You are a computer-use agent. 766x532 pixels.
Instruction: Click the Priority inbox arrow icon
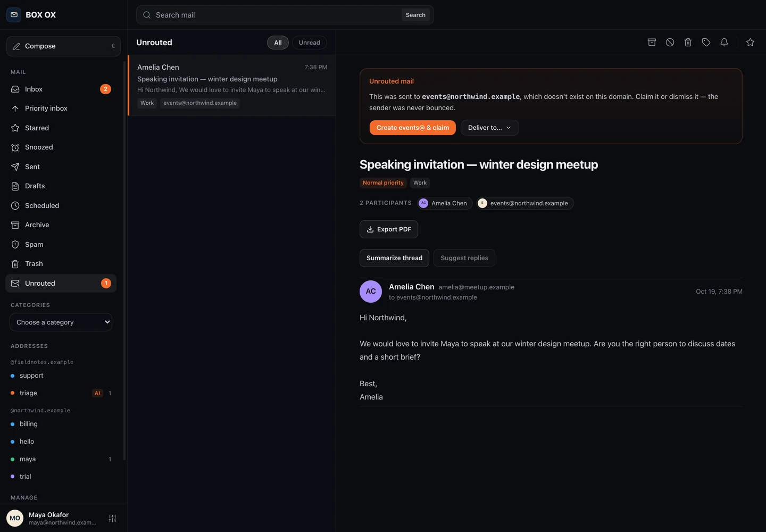(15, 109)
